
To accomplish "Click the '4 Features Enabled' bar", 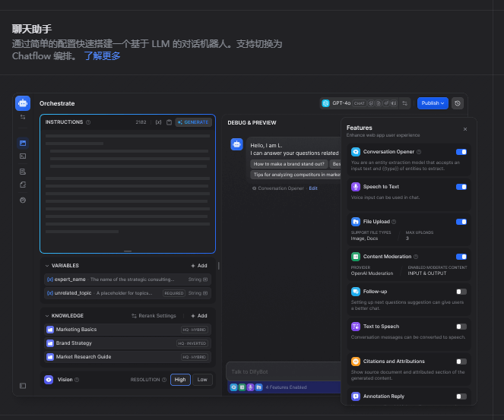I will click(x=284, y=387).
